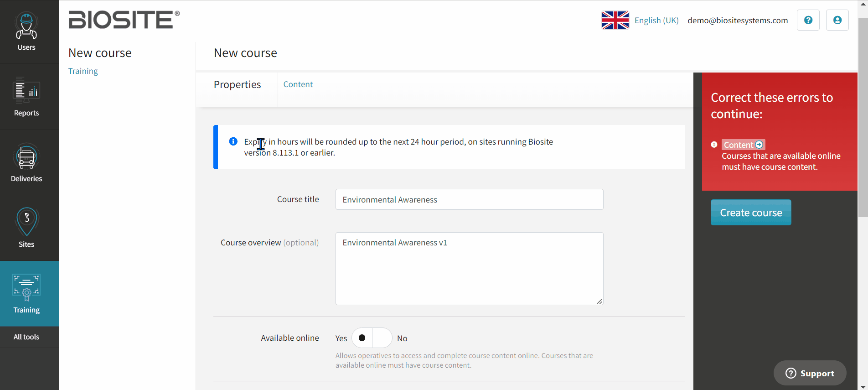This screenshot has height=390, width=868.
Task: Click the help question mark icon
Action: pos(808,20)
